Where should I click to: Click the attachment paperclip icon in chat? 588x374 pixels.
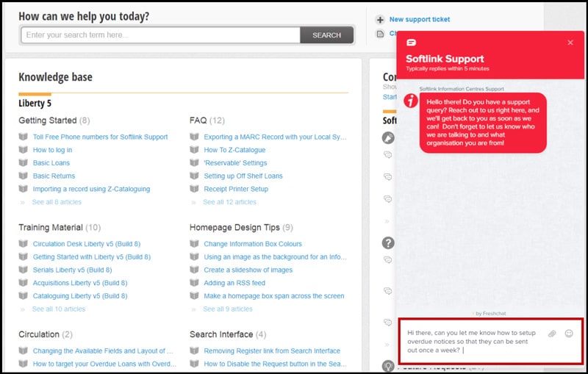[x=552, y=334]
